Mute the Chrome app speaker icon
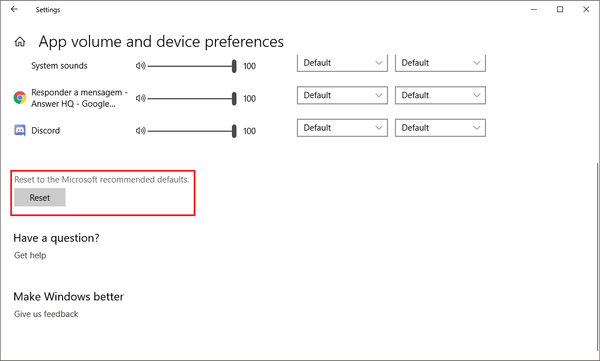This screenshot has height=361, width=600. click(140, 98)
